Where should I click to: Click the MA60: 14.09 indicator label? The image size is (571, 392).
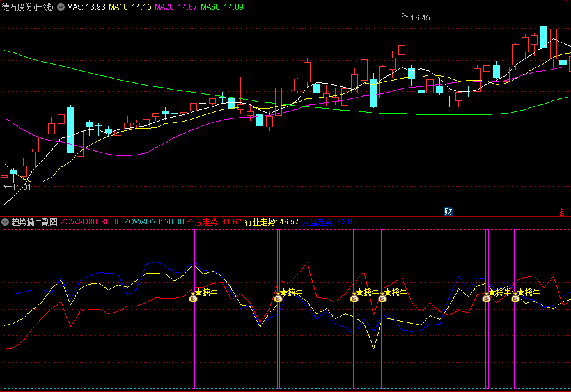222,7
